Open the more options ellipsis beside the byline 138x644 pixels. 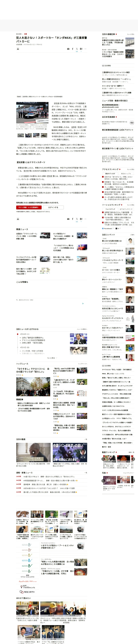click(85, 49)
